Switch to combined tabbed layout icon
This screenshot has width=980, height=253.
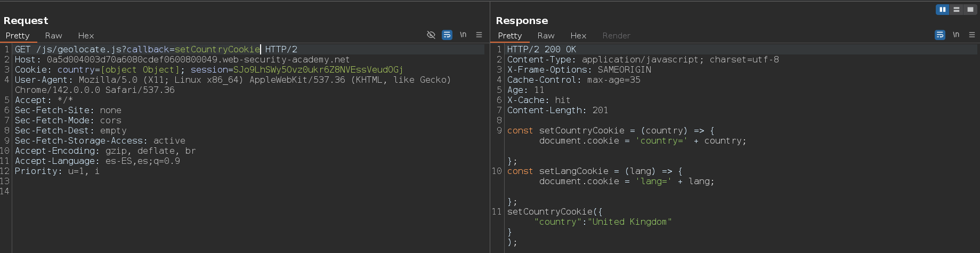[x=970, y=10]
